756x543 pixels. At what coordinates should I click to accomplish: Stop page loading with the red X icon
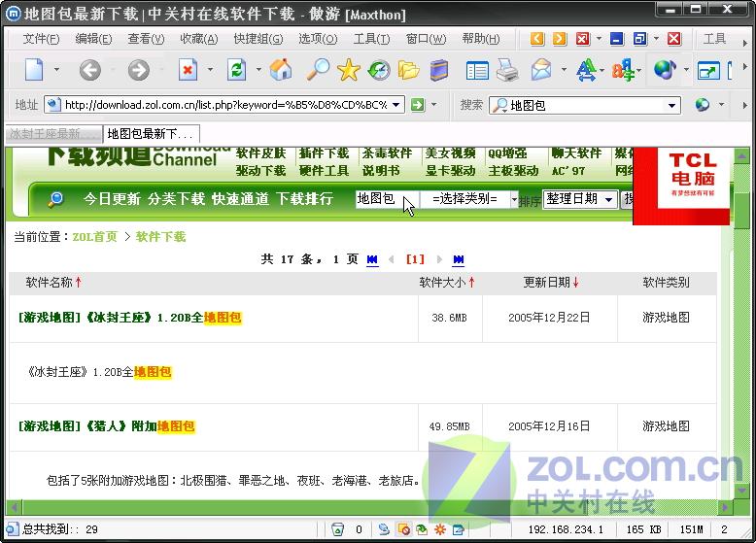(188, 70)
